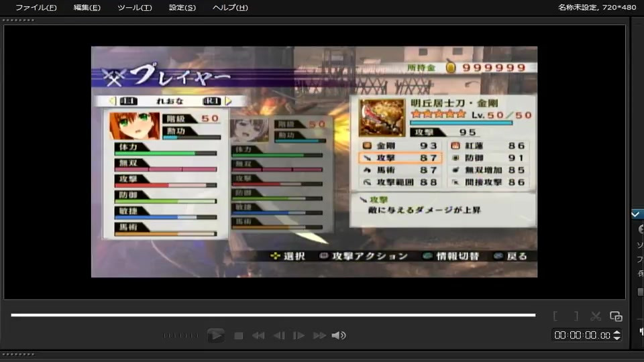
Task: Click the speaker volume icon
Action: 338,336
